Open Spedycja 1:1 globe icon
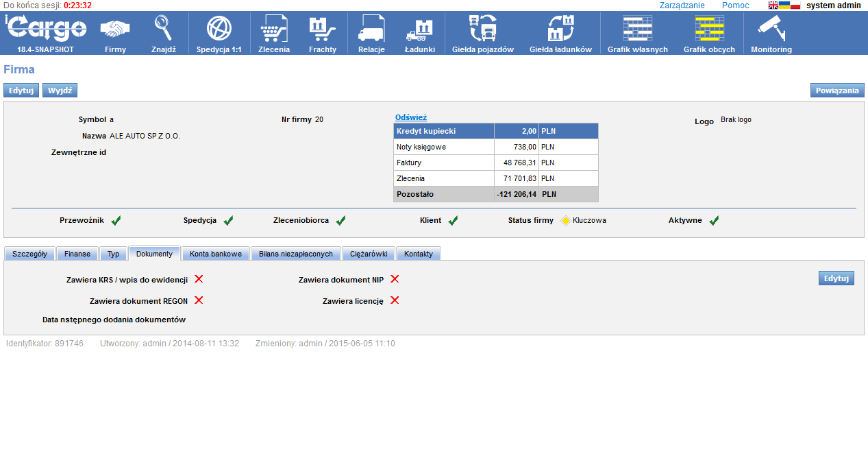868x467 pixels. pos(219,29)
